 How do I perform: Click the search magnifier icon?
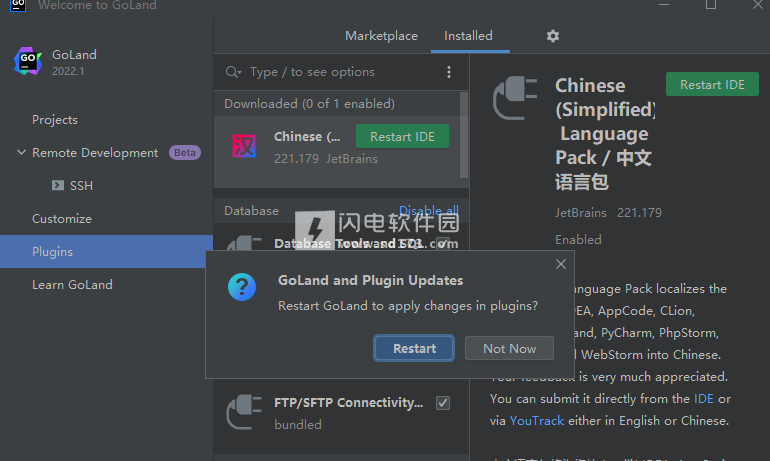(233, 72)
